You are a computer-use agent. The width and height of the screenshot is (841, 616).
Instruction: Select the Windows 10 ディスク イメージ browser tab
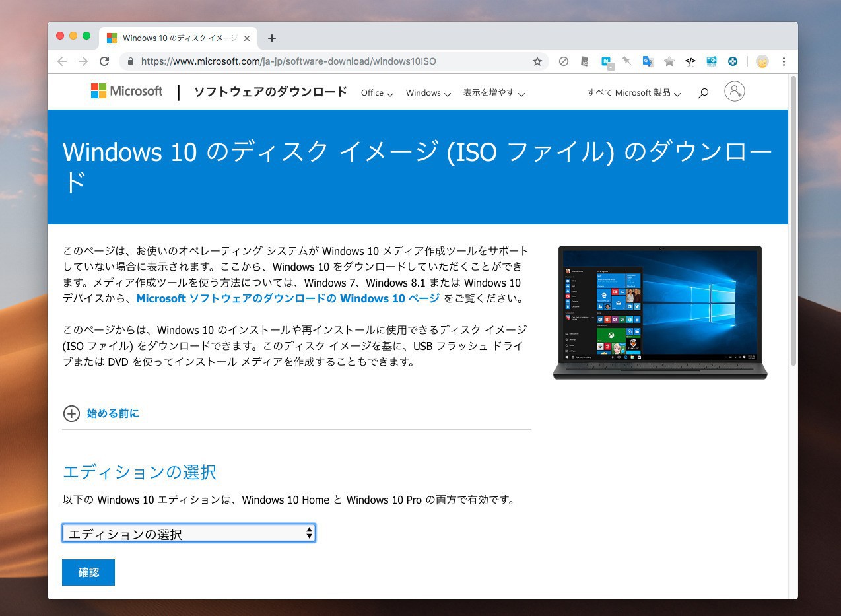click(178, 38)
